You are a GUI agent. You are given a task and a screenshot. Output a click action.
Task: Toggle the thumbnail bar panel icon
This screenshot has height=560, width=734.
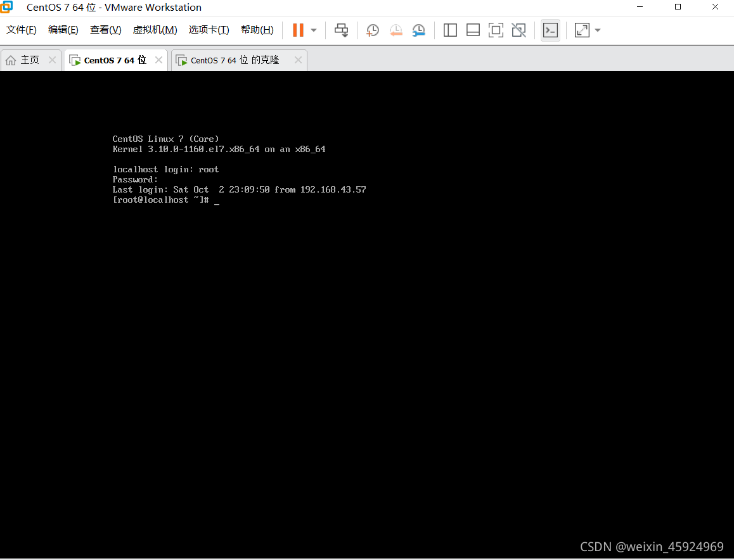[473, 30]
